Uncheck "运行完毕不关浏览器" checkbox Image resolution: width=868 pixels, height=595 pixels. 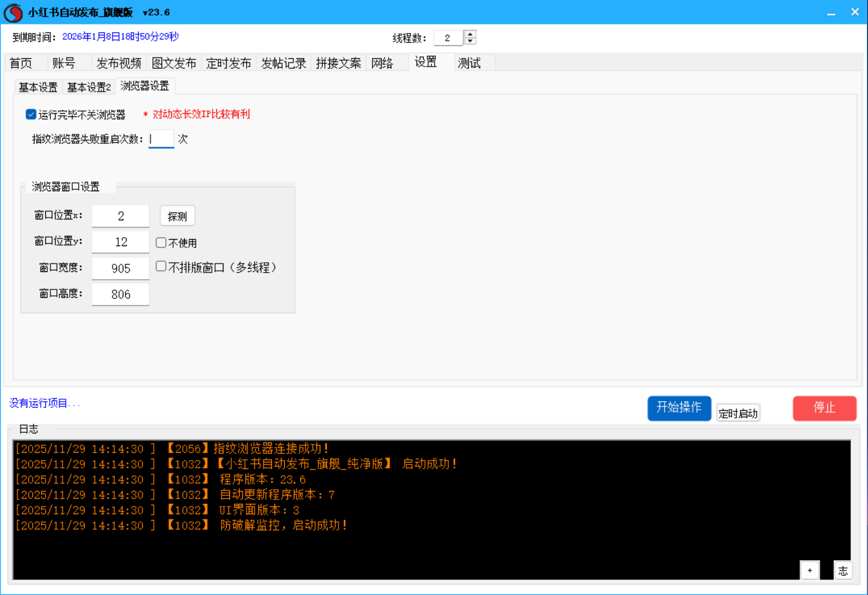point(30,114)
